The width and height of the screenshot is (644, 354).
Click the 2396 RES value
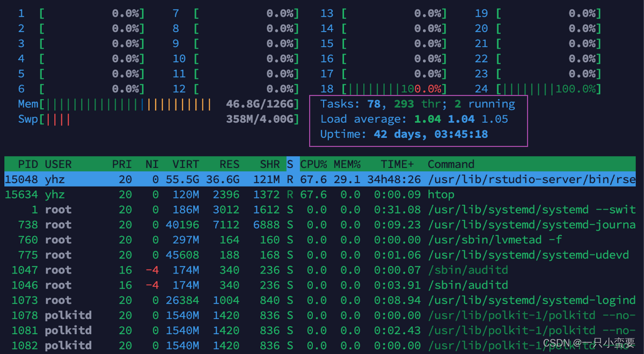tap(226, 195)
